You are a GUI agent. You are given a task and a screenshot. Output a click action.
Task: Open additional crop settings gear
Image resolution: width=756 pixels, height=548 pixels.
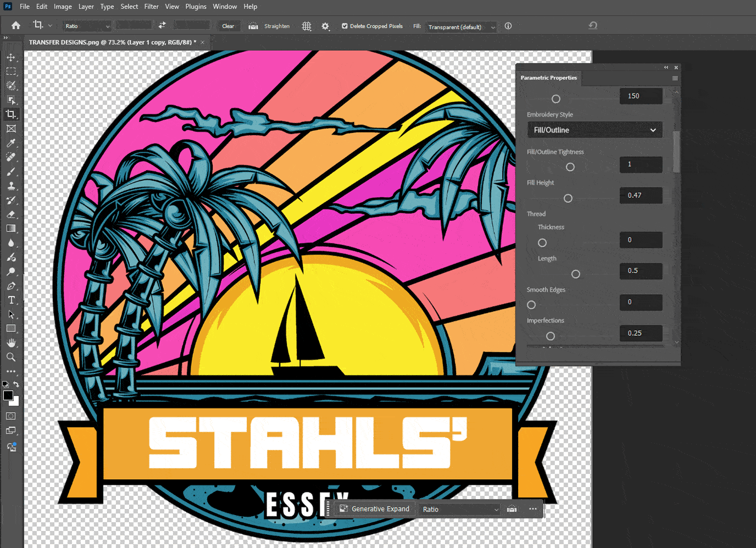pyautogui.click(x=325, y=26)
